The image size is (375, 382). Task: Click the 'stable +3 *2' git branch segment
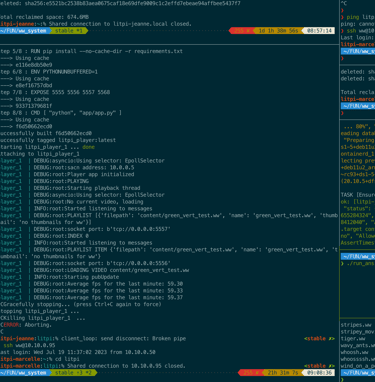[73, 373]
